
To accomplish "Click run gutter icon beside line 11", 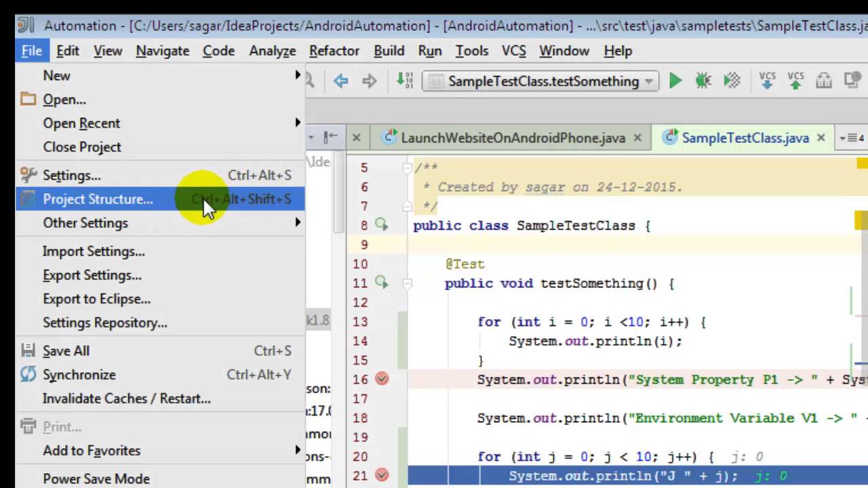I will tap(382, 283).
